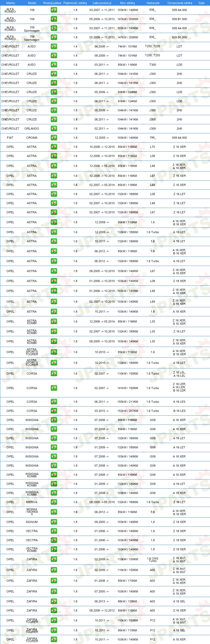Click fuel icon in Opel Astra L70 row
This screenshot has width=210, height=644.
pyautogui.click(x=54, y=147)
